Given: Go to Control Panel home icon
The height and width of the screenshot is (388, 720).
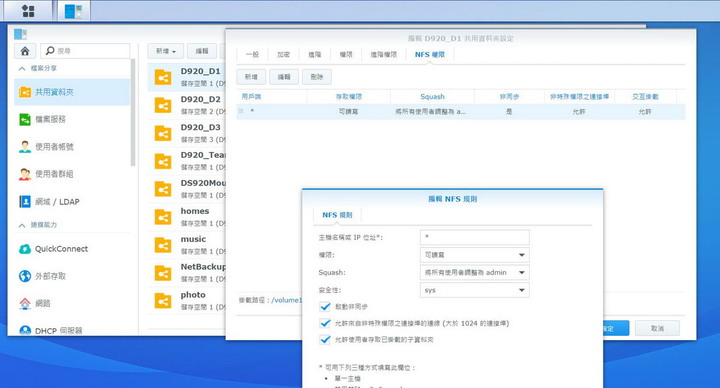Looking at the screenshot, I should 25,51.
